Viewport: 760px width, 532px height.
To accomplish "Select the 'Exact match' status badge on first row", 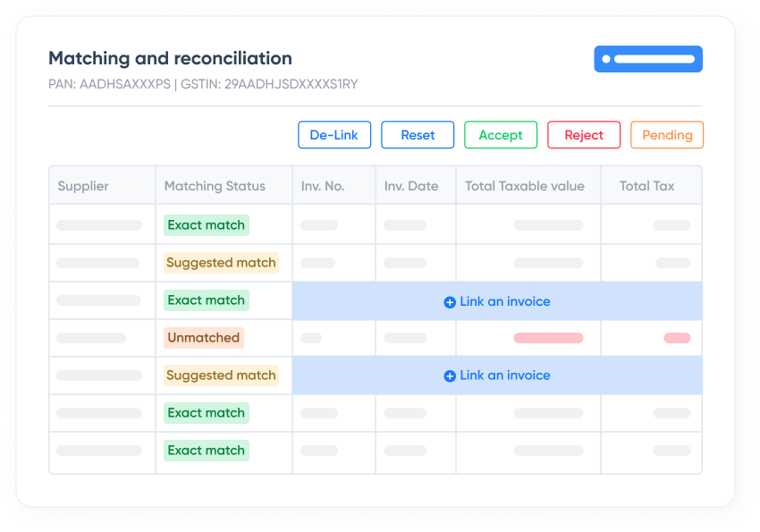I will point(206,225).
